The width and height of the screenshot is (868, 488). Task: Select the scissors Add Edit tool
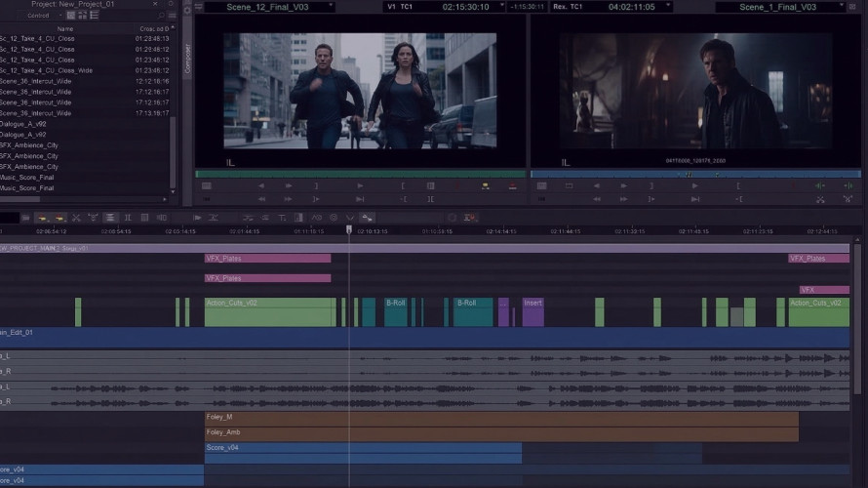click(76, 218)
